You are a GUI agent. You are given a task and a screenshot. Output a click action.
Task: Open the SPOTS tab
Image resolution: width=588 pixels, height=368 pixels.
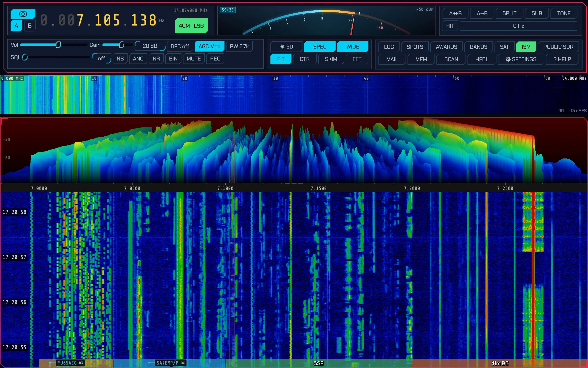(x=415, y=47)
